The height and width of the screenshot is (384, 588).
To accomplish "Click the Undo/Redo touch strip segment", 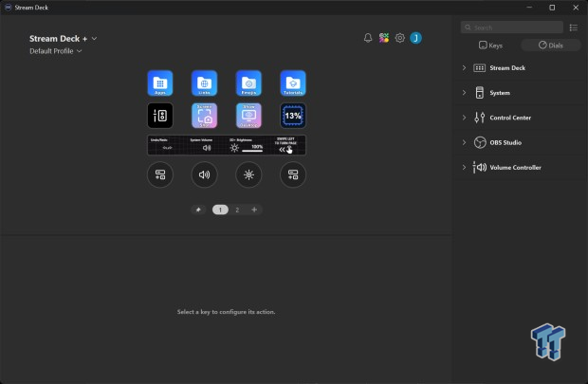I will pyautogui.click(x=167, y=145).
